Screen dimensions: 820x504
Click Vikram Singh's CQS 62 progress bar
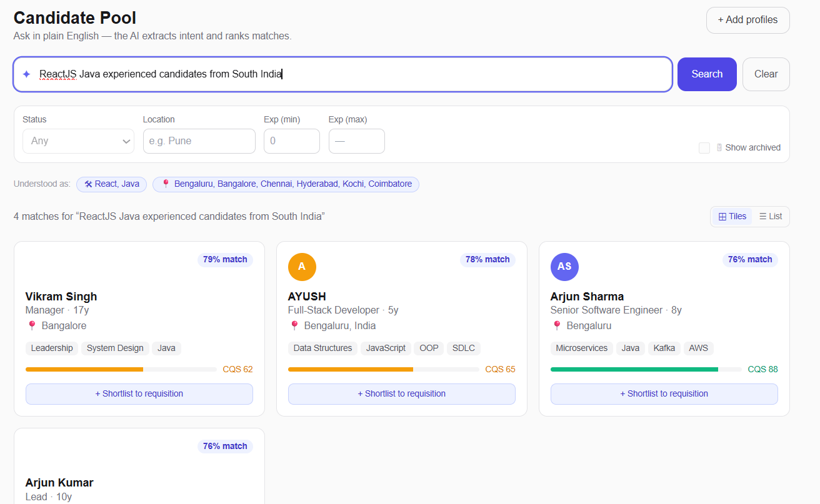[121, 370]
